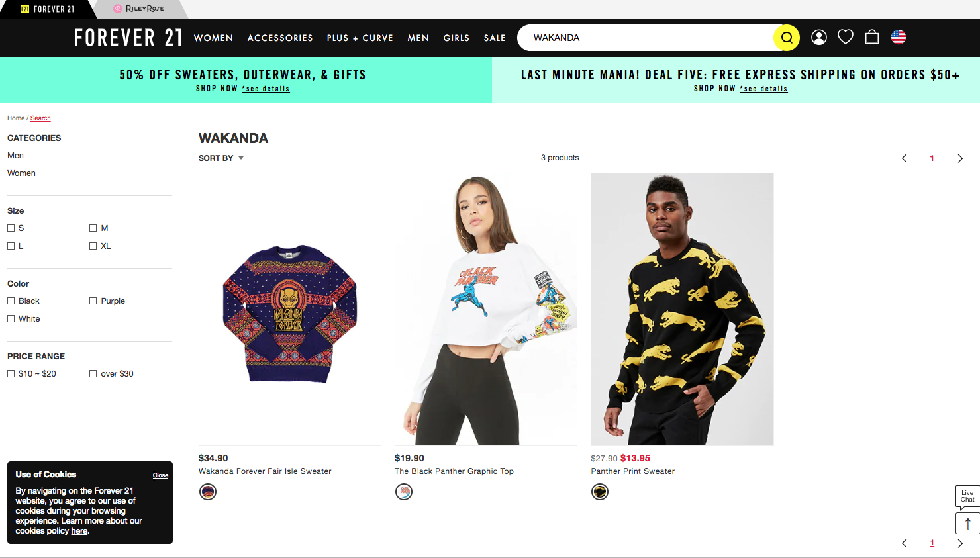Screen dimensions: 980x558
Task: Expand the Sort By dropdown
Action: [221, 158]
